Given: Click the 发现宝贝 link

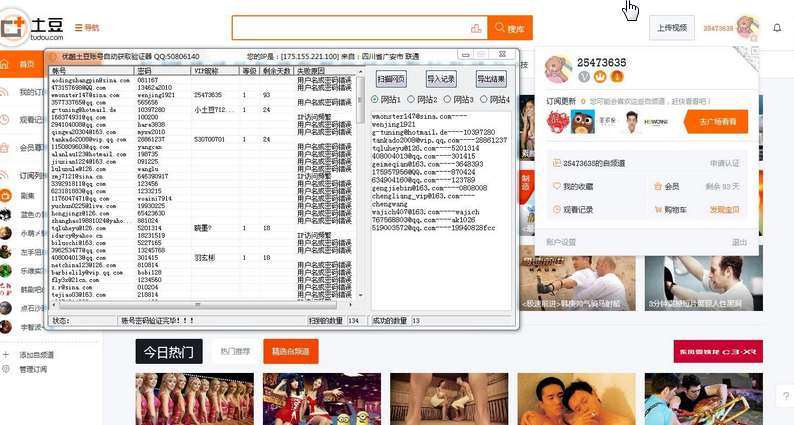Looking at the screenshot, I should coord(725,209).
